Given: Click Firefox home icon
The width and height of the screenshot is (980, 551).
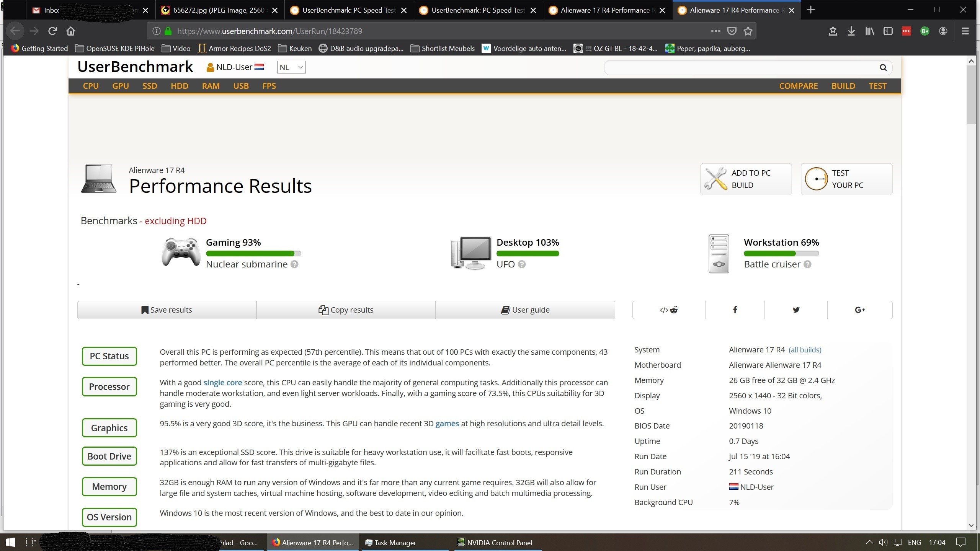Looking at the screenshot, I should 71,31.
